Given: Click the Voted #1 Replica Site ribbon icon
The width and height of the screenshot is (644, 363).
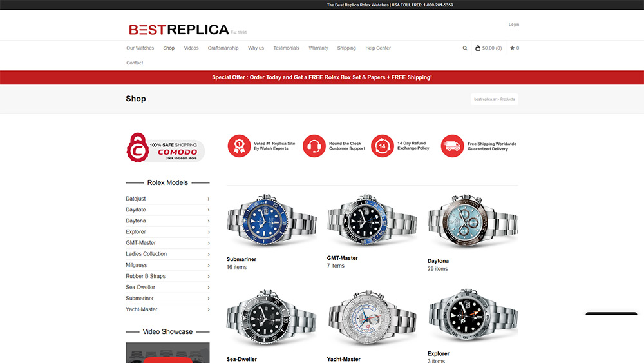Looking at the screenshot, I should pyautogui.click(x=239, y=146).
